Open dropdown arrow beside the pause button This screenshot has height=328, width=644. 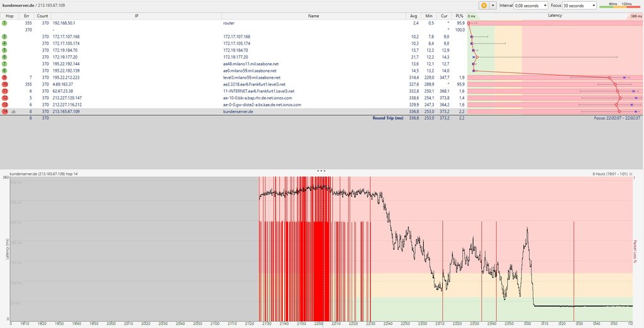point(493,5)
